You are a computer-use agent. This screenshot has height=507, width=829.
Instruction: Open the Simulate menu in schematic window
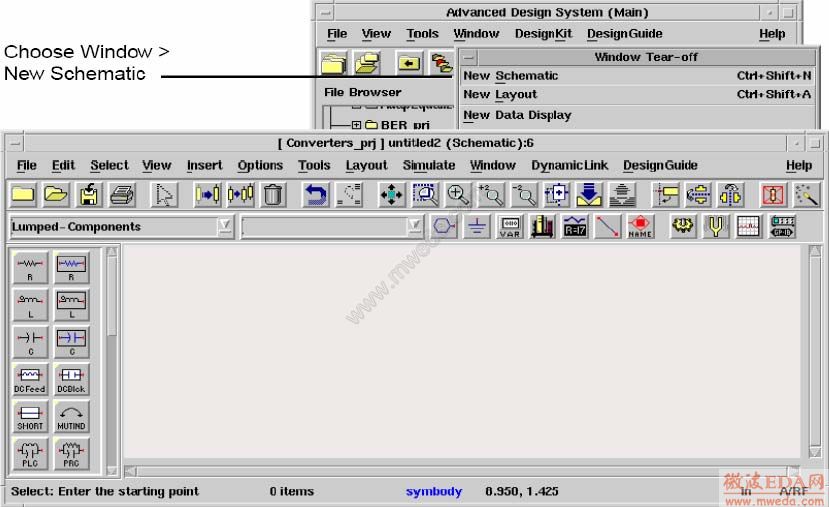coord(429,165)
